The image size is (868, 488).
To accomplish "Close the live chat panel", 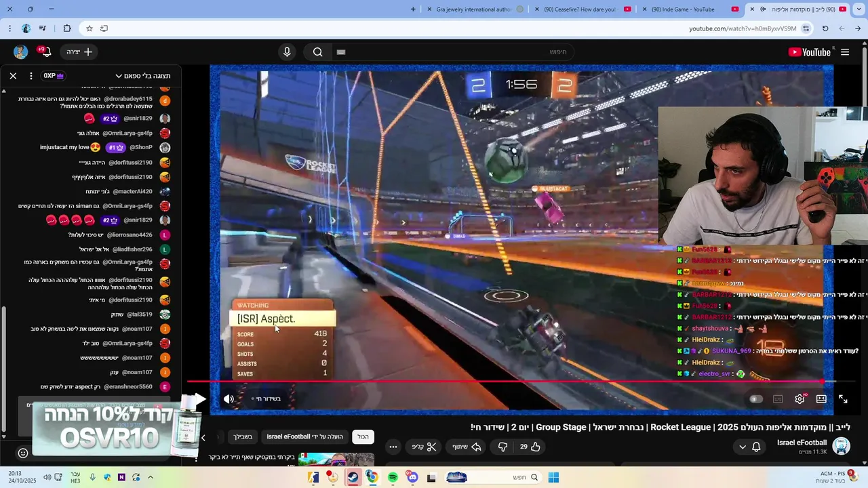I will (x=13, y=76).
